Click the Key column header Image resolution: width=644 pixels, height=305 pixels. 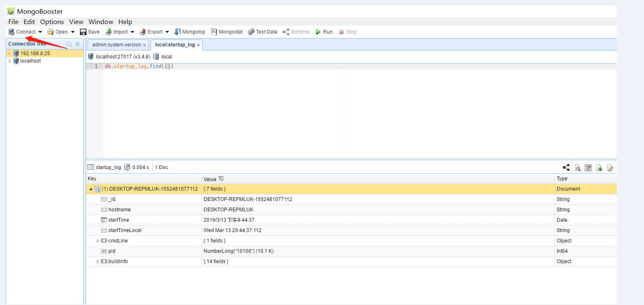(x=144, y=179)
